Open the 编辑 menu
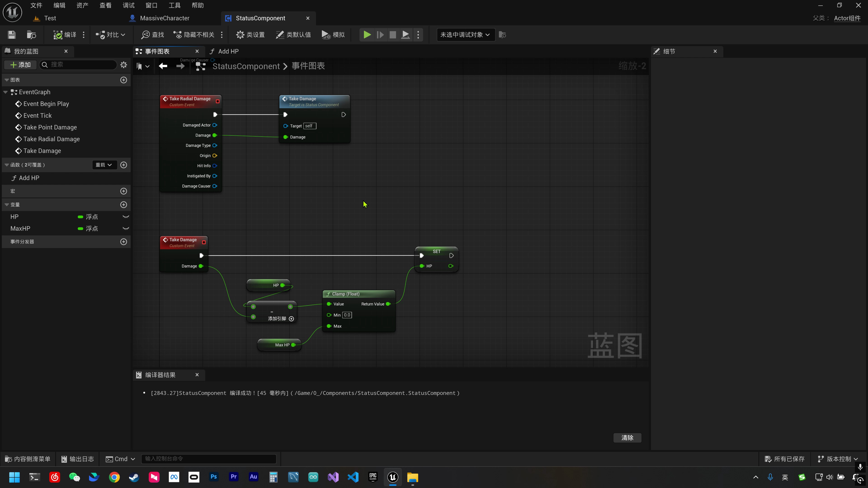This screenshot has height=488, width=868. point(59,5)
